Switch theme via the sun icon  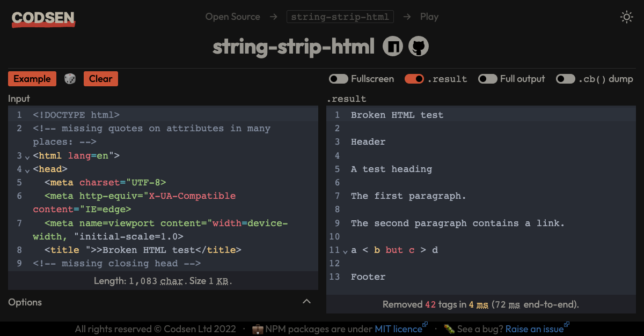pyautogui.click(x=626, y=17)
